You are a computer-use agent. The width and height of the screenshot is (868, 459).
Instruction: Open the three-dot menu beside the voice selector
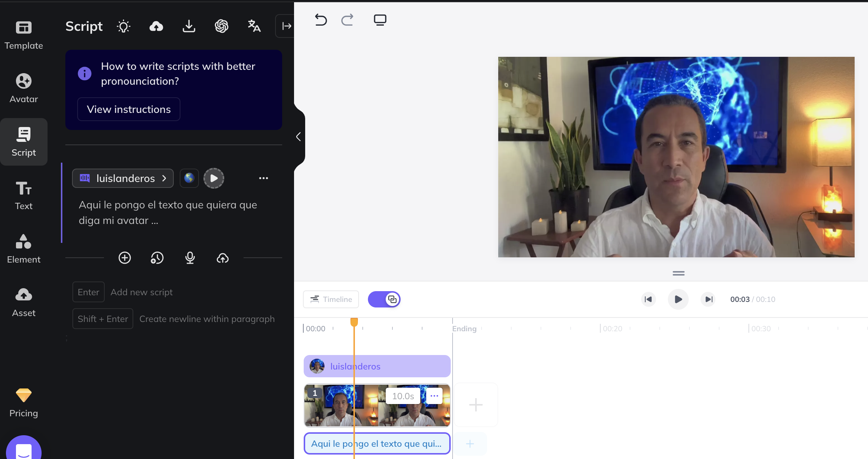[x=264, y=178]
